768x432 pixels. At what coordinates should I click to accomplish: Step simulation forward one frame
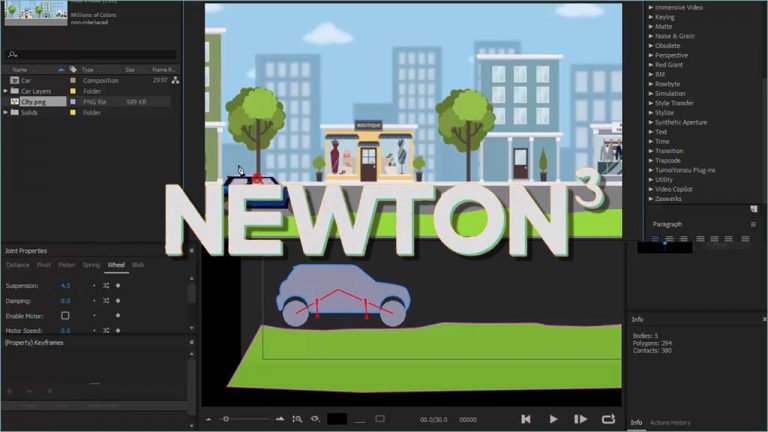tap(580, 419)
